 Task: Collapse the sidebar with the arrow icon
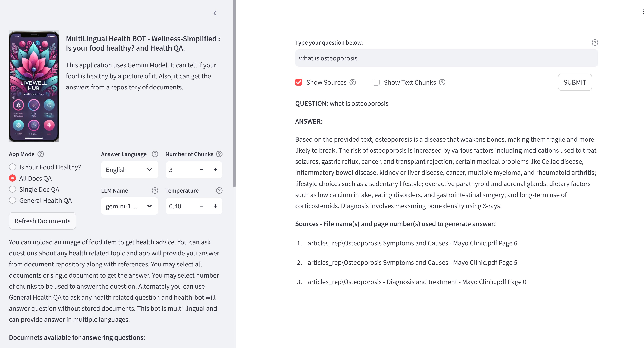[215, 13]
